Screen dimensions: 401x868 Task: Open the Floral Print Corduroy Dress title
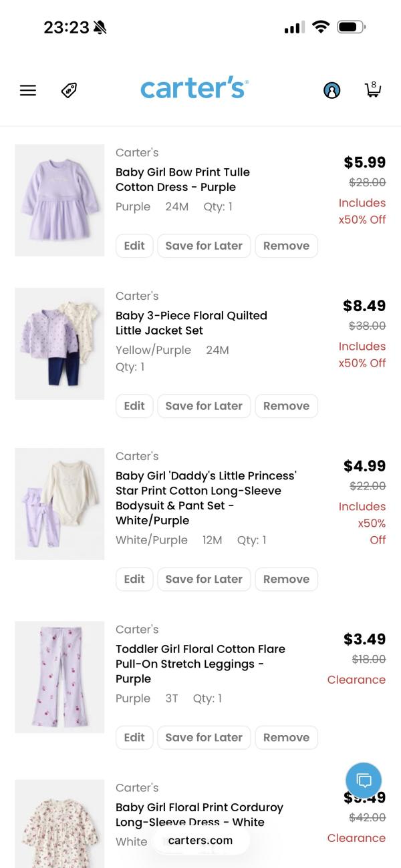point(199,814)
